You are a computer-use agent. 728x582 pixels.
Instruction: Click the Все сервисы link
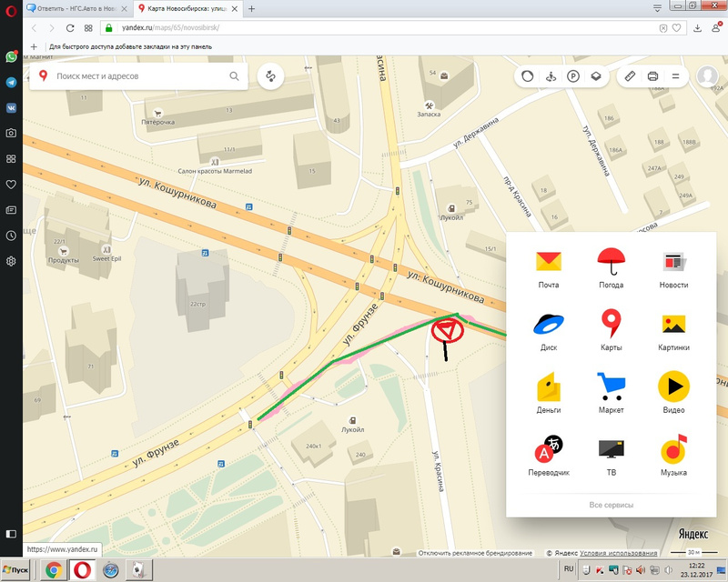coord(611,505)
